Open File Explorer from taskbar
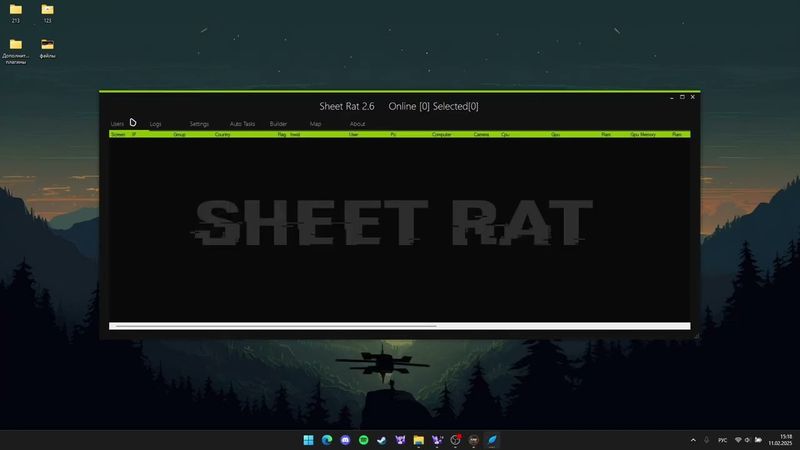Viewport: 800px width, 450px height. (x=418, y=440)
